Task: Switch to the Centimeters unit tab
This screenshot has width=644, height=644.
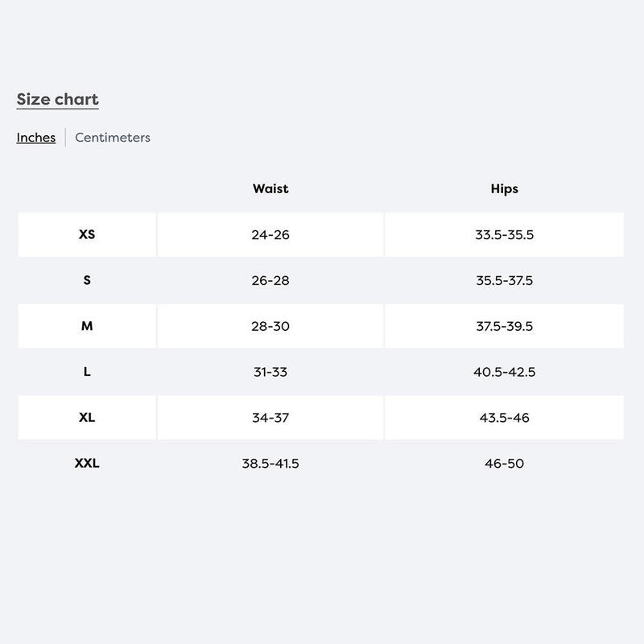Action: click(x=113, y=138)
